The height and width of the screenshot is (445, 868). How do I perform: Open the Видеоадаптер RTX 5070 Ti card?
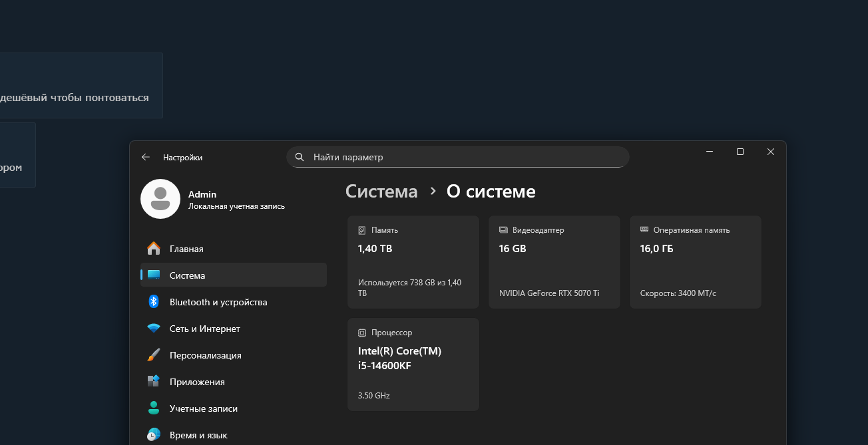click(x=554, y=262)
